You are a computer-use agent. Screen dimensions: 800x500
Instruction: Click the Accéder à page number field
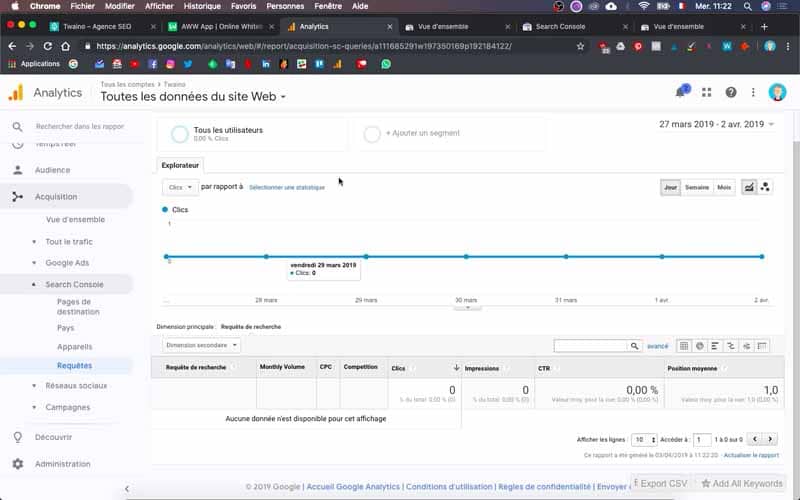[702, 439]
